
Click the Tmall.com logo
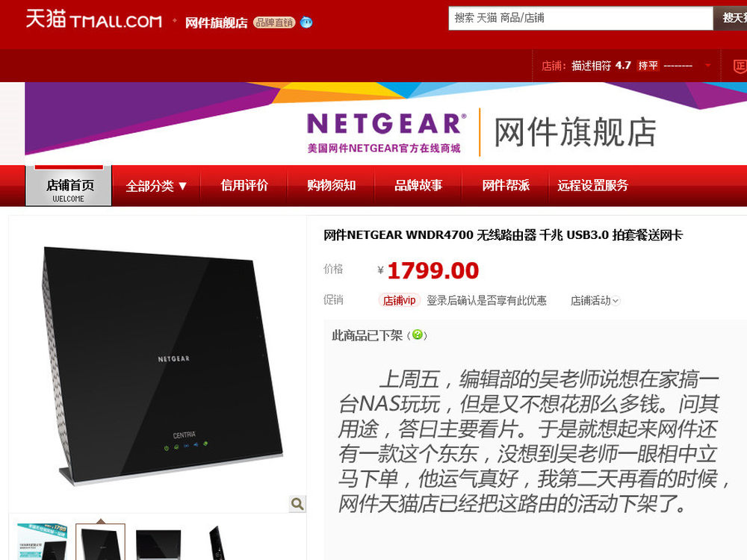click(x=93, y=19)
